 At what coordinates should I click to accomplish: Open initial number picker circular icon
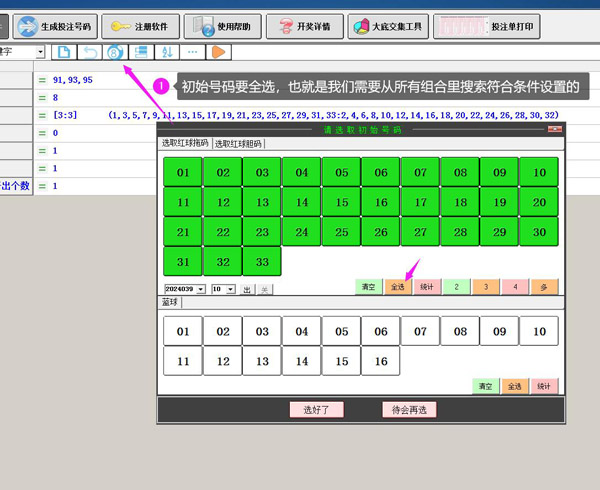[x=115, y=51]
